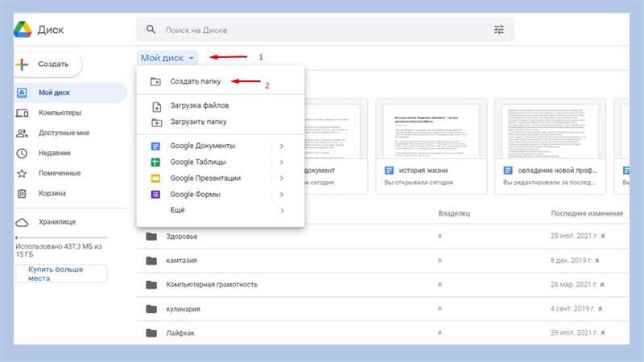Open Корзина in sidebar
The image size is (644, 362).
70,193
